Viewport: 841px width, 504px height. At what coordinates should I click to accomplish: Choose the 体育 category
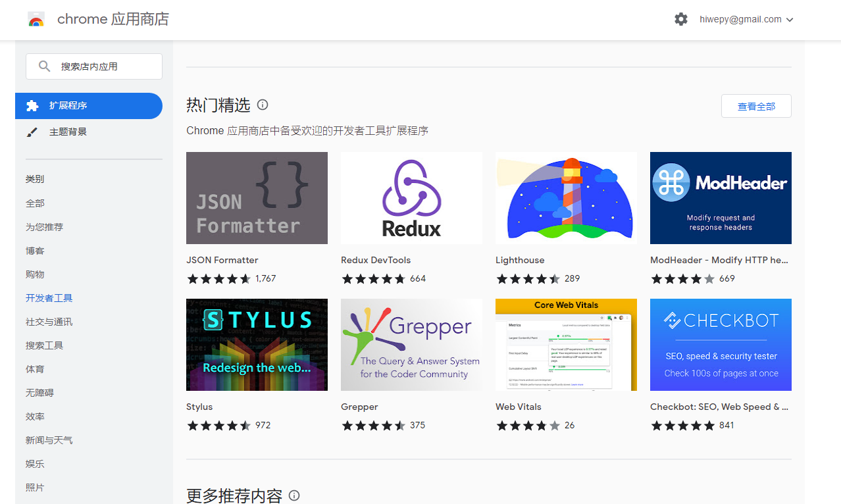point(35,369)
